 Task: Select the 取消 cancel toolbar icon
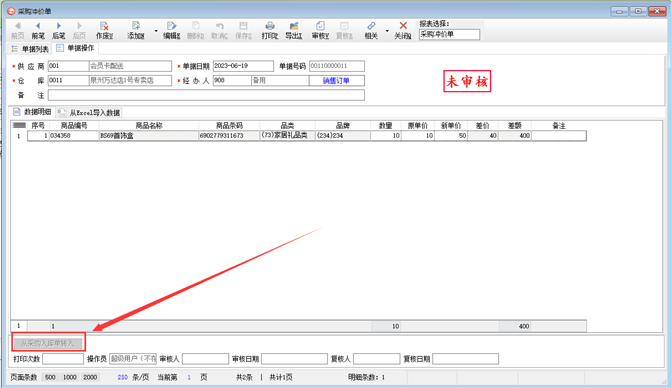pyautogui.click(x=220, y=30)
